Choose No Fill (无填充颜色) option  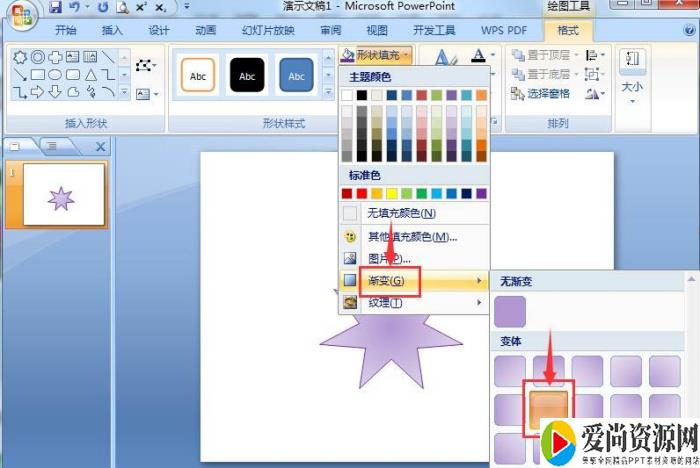pyautogui.click(x=400, y=213)
